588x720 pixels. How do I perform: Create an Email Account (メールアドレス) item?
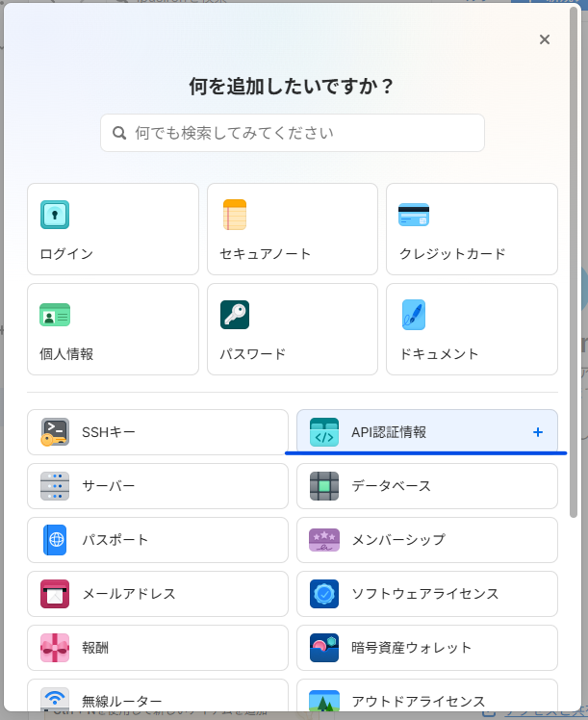coord(158,594)
